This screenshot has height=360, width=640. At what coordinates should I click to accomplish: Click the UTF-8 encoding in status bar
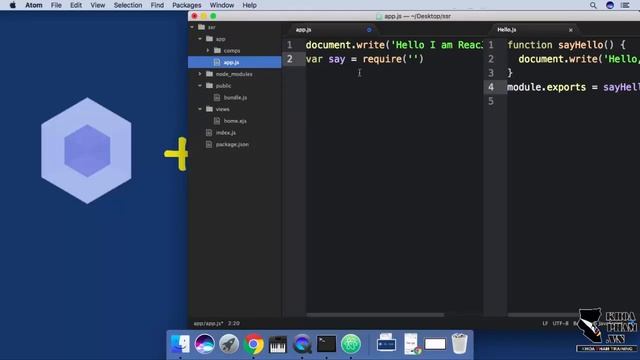[x=560, y=323]
